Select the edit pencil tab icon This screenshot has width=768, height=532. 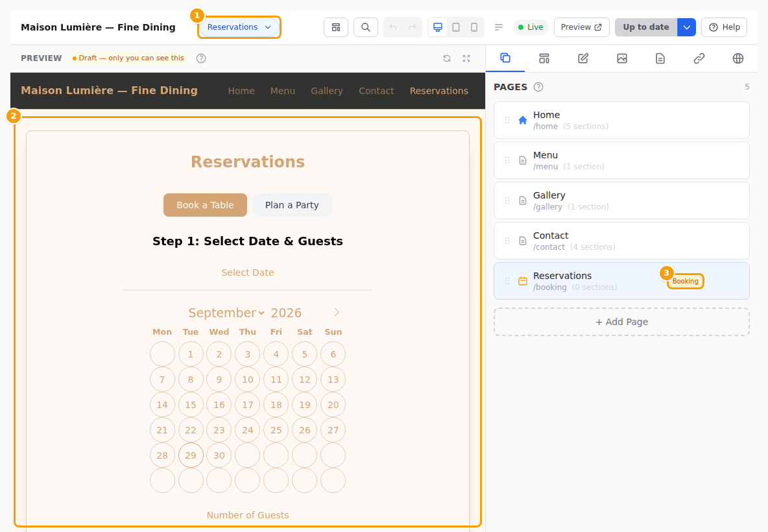tap(583, 59)
